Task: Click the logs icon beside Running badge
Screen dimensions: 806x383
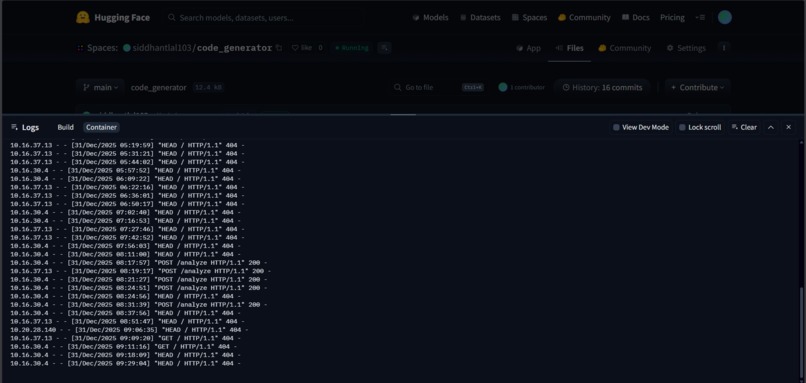Action: coord(384,48)
